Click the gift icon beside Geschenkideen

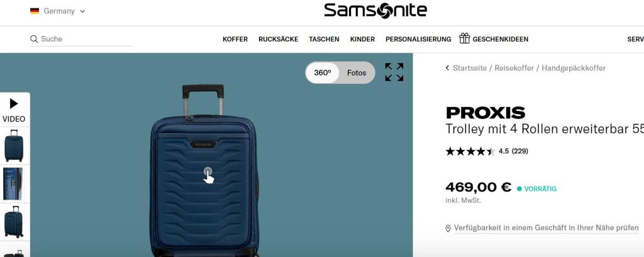465,38
